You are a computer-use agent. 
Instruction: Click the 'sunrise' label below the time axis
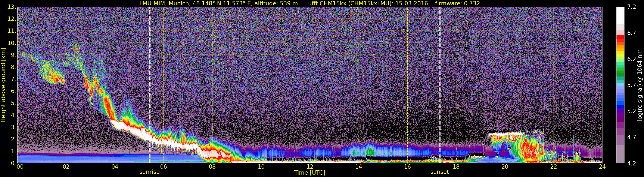(x=149, y=172)
